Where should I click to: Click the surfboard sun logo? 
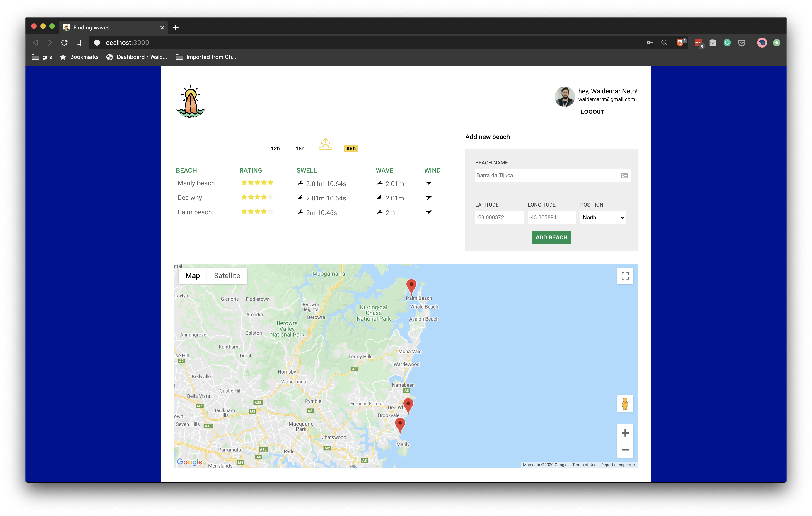pyautogui.click(x=191, y=101)
